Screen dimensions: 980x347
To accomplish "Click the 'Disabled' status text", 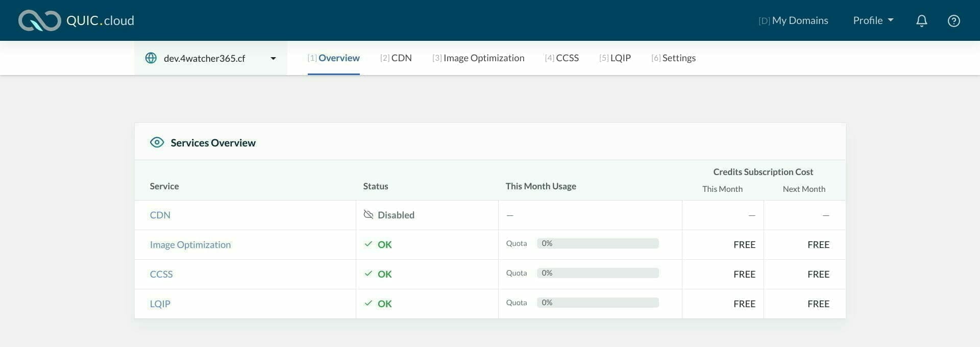I will point(396,215).
